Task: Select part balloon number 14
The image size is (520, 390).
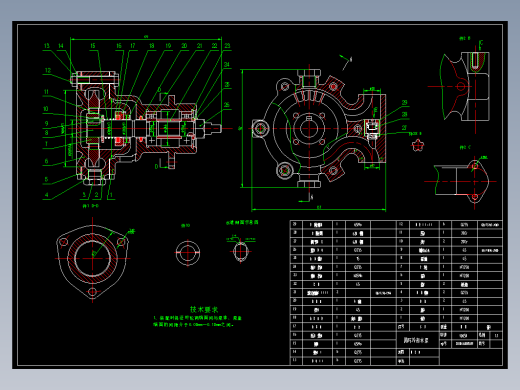Action: pos(61,46)
